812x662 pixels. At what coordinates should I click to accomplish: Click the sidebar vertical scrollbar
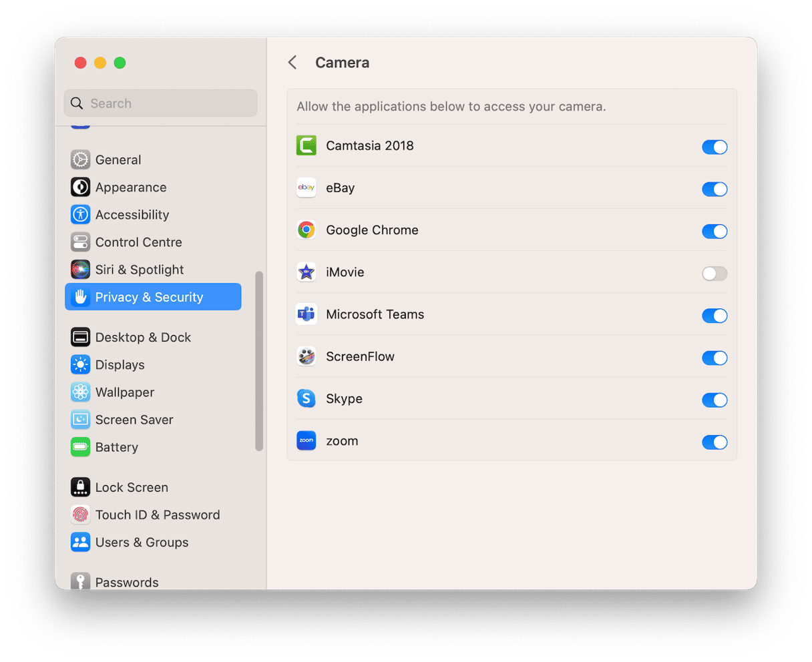pos(259,360)
